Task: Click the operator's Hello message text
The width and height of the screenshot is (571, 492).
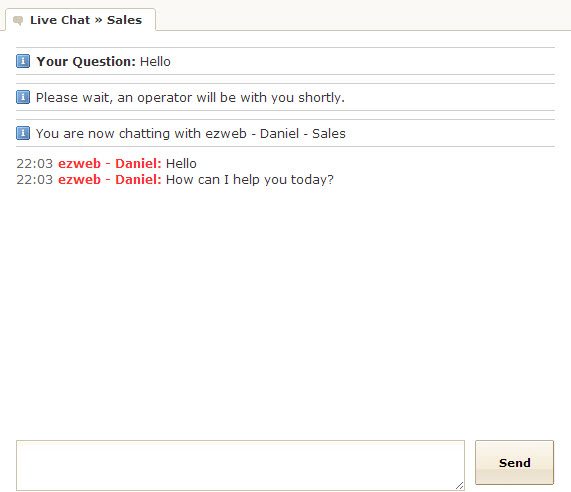Action: click(181, 164)
